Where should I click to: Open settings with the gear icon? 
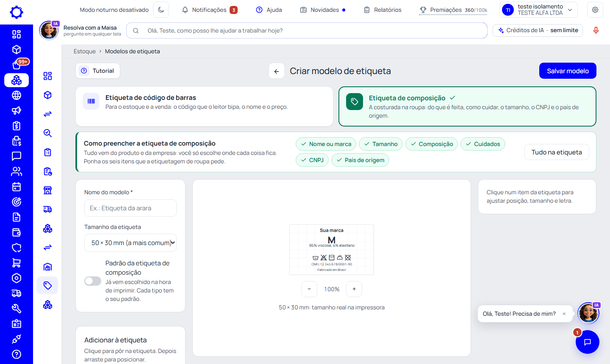595,10
